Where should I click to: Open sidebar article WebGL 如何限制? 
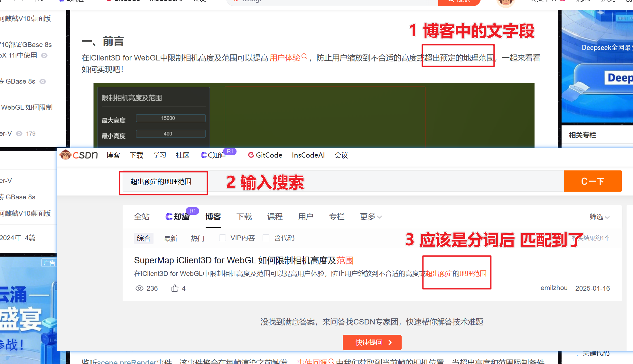tap(26, 107)
